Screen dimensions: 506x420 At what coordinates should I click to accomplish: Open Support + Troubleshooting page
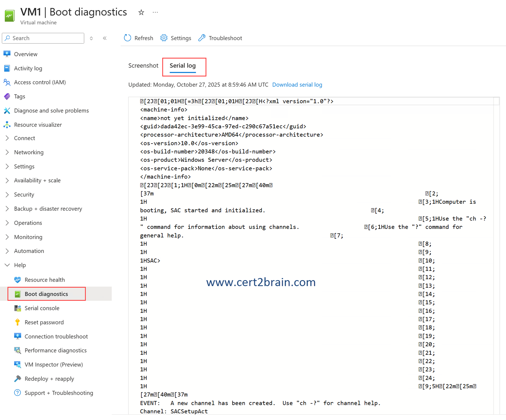tap(59, 393)
